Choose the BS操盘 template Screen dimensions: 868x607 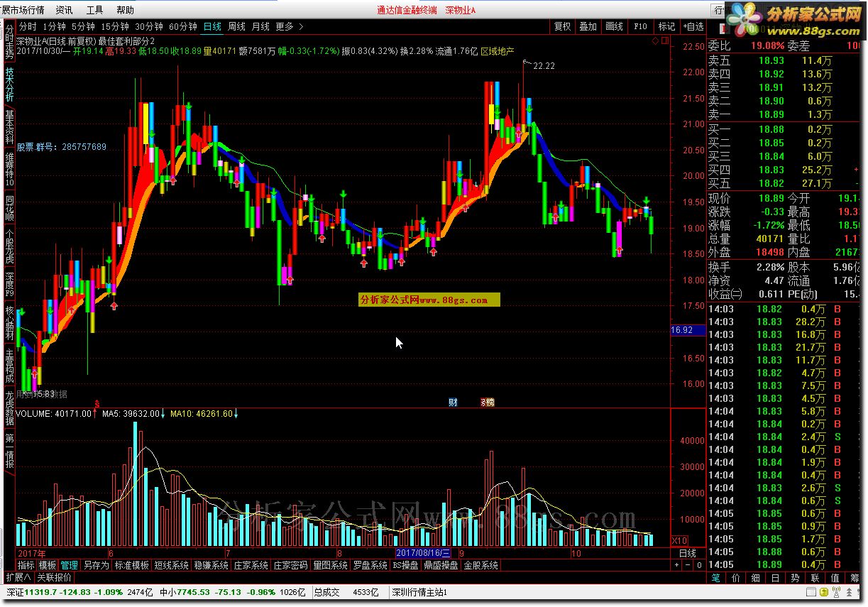[405, 566]
